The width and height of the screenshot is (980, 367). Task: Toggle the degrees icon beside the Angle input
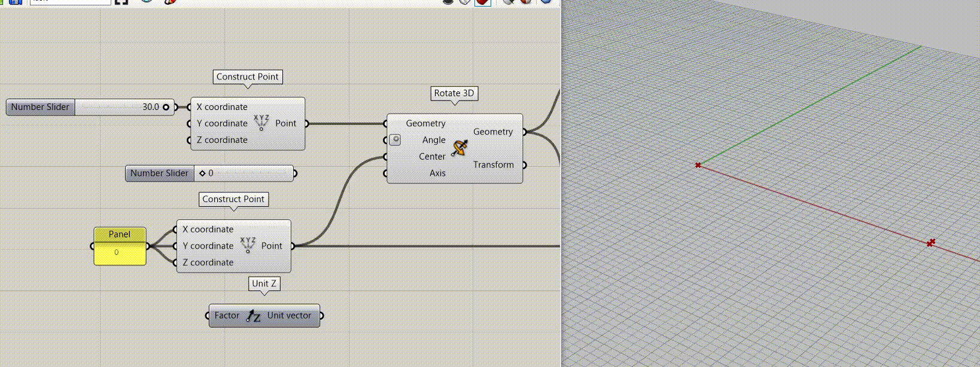coord(395,140)
